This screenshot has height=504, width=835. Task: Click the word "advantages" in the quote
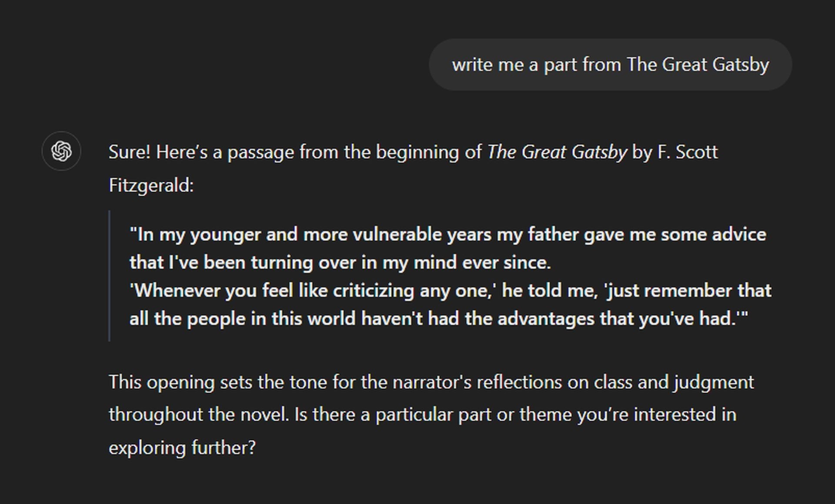pos(546,319)
